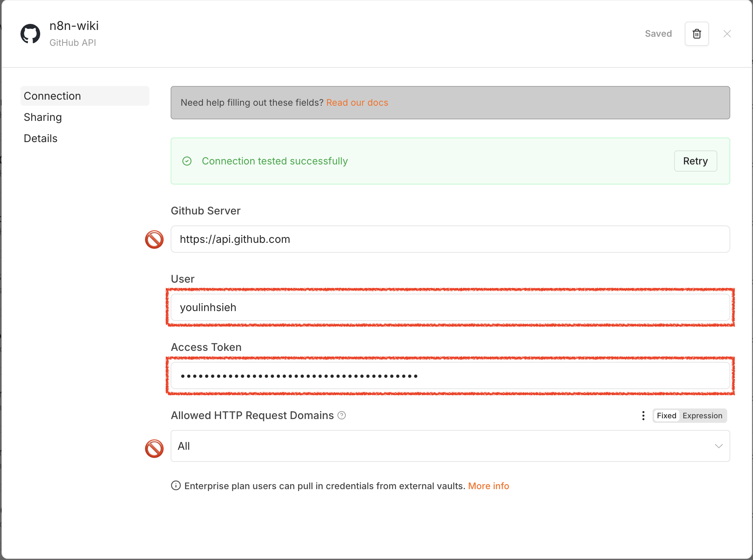Click the Saved status text
This screenshot has height=560, width=753.
[658, 34]
